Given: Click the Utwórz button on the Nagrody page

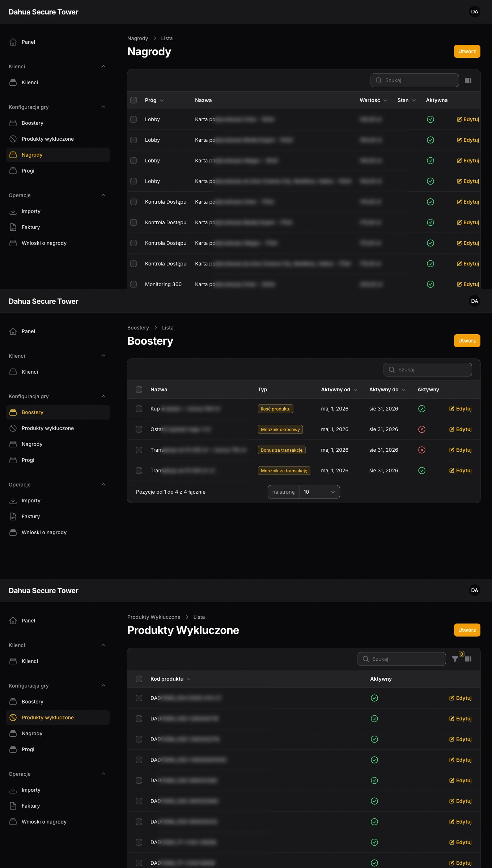Looking at the screenshot, I should coord(467,51).
